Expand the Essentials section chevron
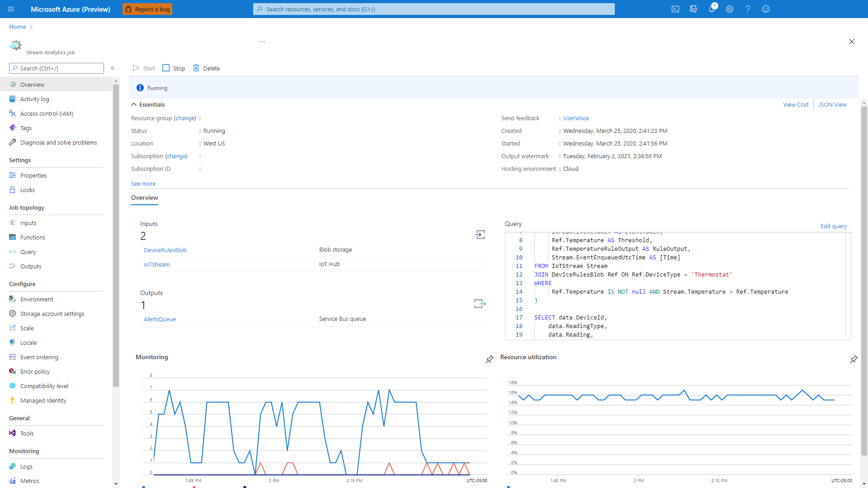868x488 pixels. pos(134,104)
